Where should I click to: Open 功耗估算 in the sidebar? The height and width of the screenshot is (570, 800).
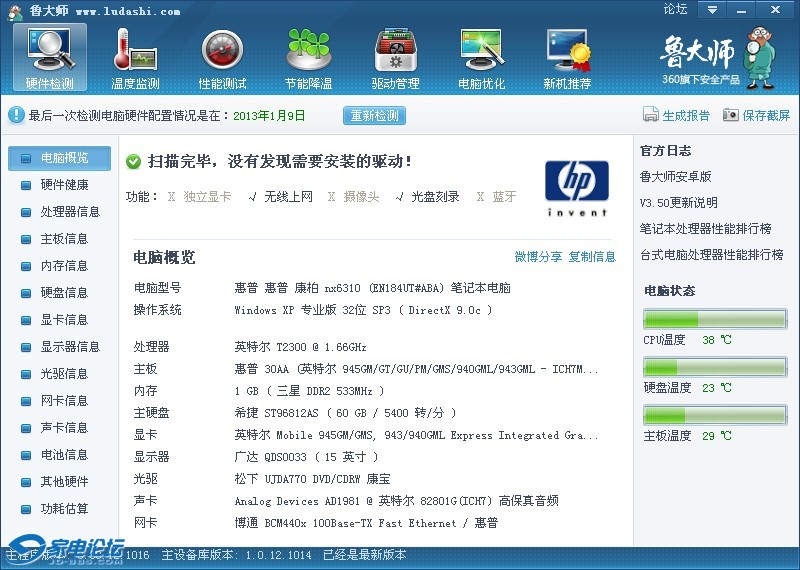click(63, 509)
